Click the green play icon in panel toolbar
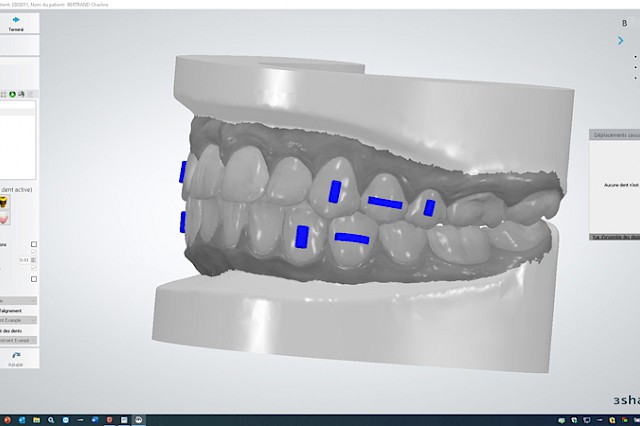This screenshot has height=426, width=640. pos(12,94)
